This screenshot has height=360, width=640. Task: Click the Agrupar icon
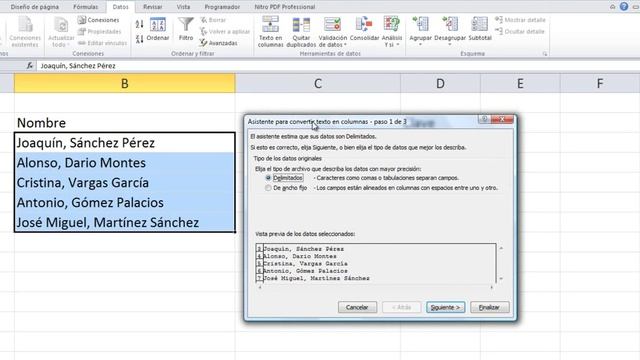click(420, 24)
